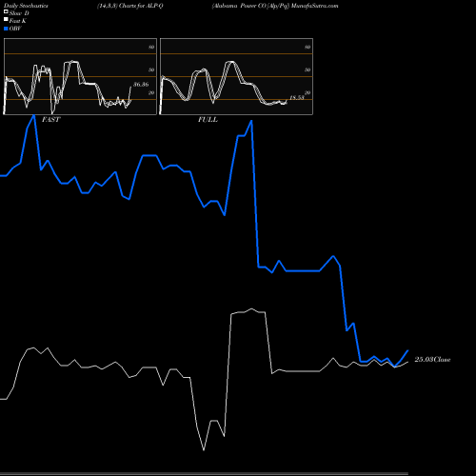Click the 25.03 Close price label
The height and width of the screenshot is (476, 476).
point(432,360)
